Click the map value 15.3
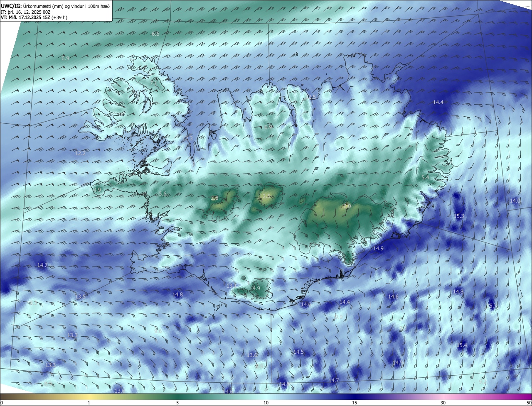 [458, 216]
